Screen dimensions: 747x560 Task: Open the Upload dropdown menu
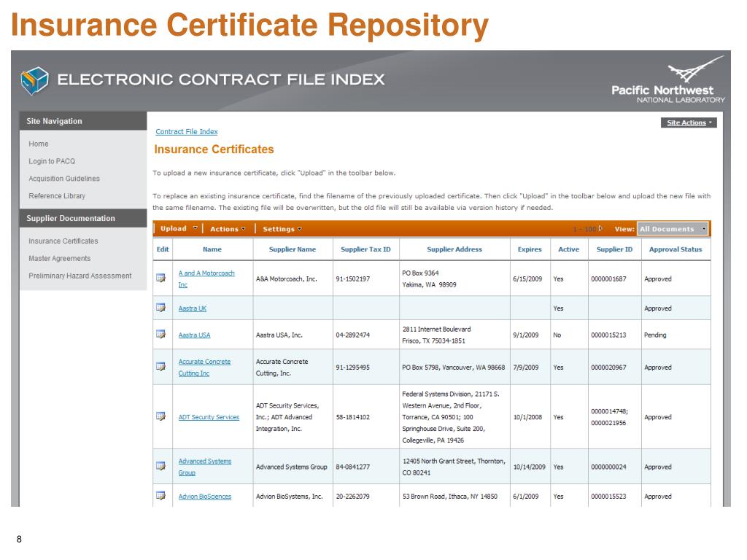179,228
